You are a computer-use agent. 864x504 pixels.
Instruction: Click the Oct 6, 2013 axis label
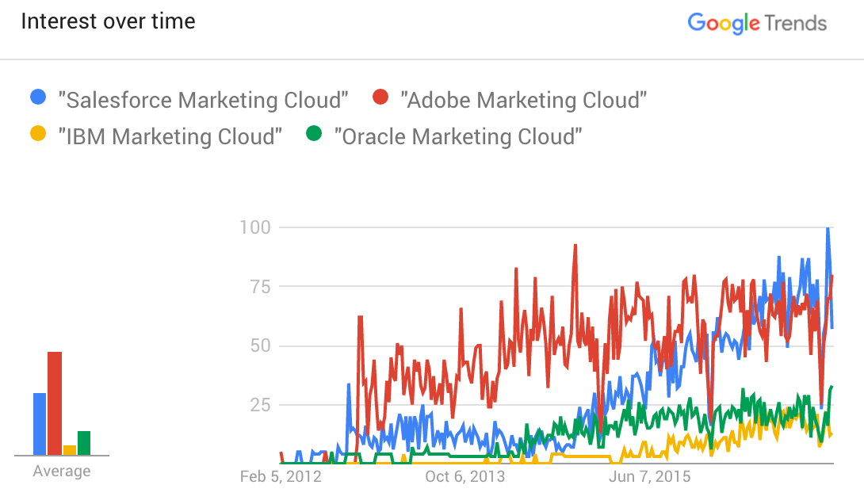click(464, 476)
